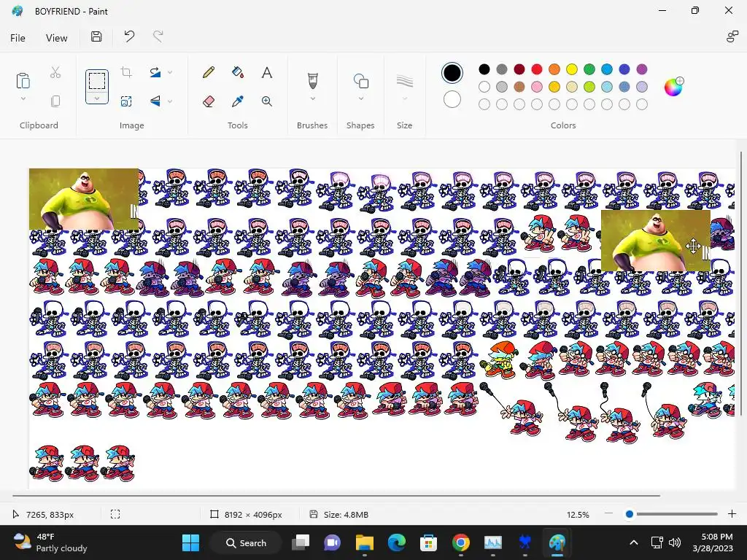This screenshot has height=560, width=747.
Task: Select Color 2 white secondary swatch
Action: (452, 99)
